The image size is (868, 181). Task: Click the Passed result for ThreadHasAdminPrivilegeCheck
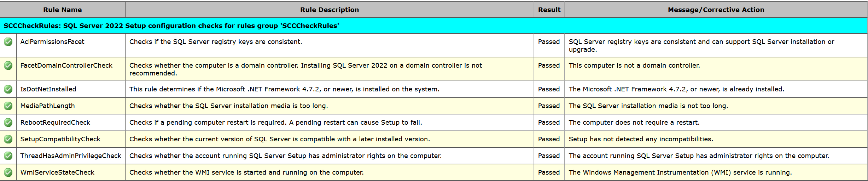[549, 156]
